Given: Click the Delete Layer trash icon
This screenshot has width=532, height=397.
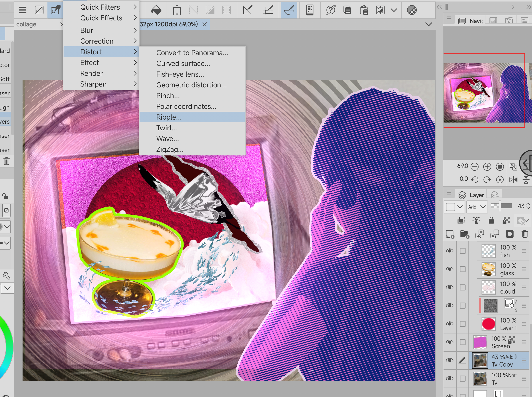Looking at the screenshot, I should (x=525, y=234).
